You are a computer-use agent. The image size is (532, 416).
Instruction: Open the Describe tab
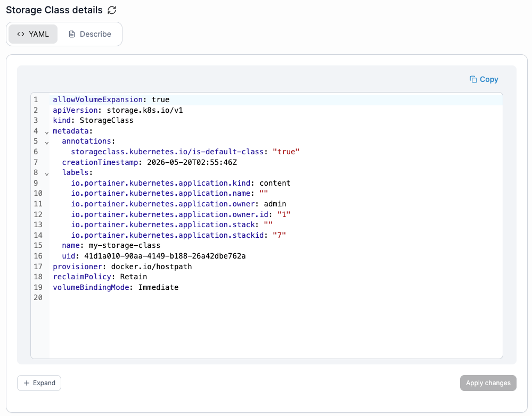pos(90,34)
